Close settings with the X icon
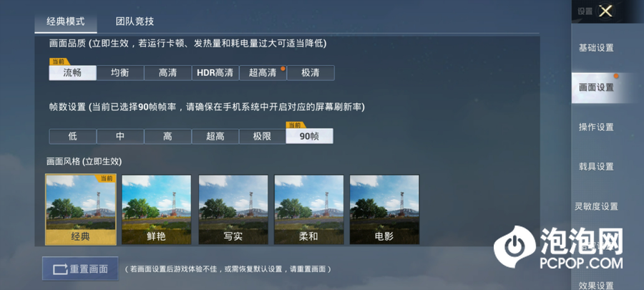Screen dimensions: 644x290 click(x=605, y=11)
